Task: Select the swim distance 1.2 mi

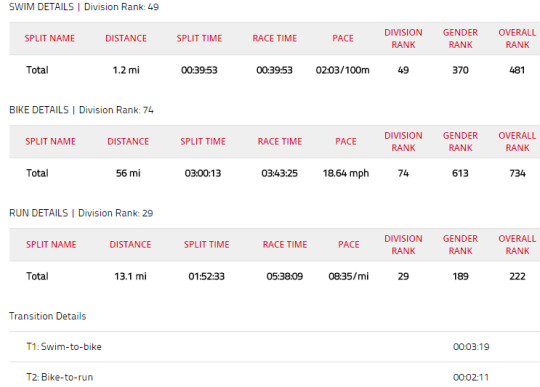Action: point(126,70)
